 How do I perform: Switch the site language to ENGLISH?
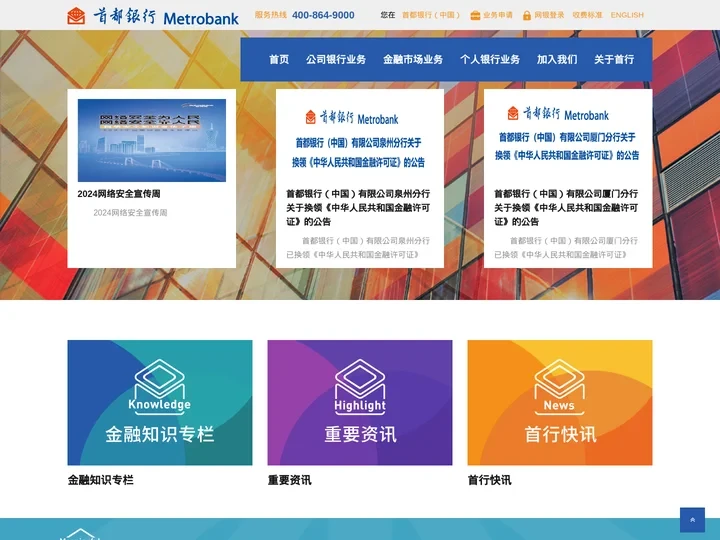pos(627,15)
